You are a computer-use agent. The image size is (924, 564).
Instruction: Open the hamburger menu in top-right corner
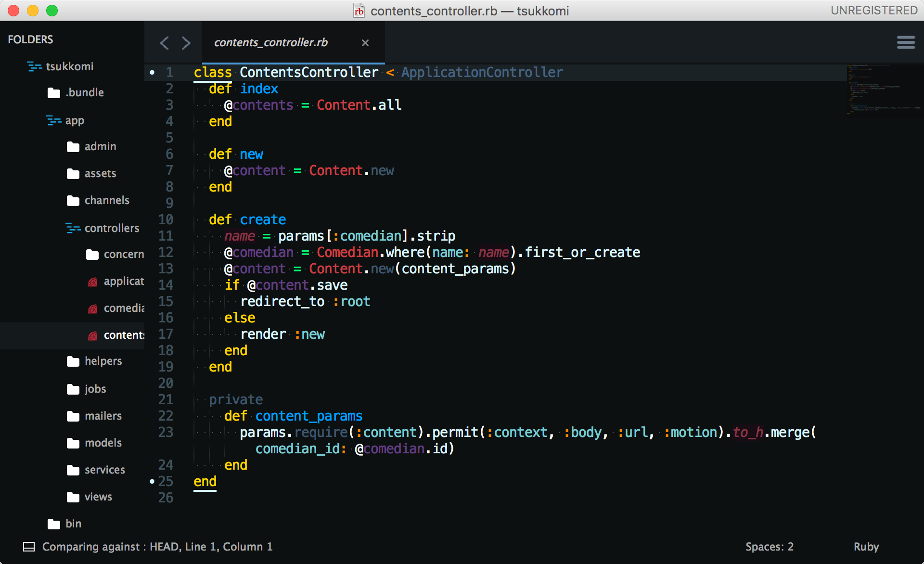[906, 43]
